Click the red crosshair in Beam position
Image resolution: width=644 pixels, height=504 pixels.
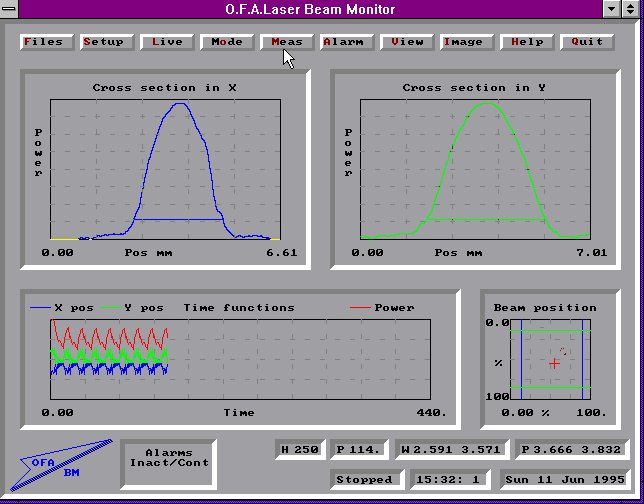pyautogui.click(x=554, y=363)
